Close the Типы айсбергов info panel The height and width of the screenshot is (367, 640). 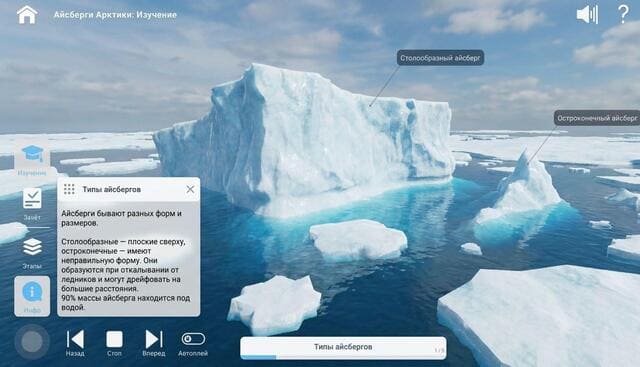[190, 189]
